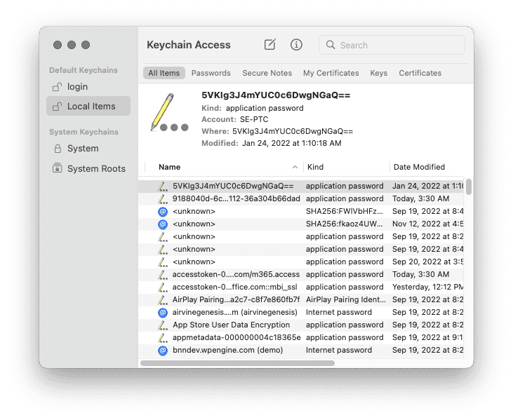Click the Yesterday, 12:12 PM date cell

pyautogui.click(x=427, y=287)
